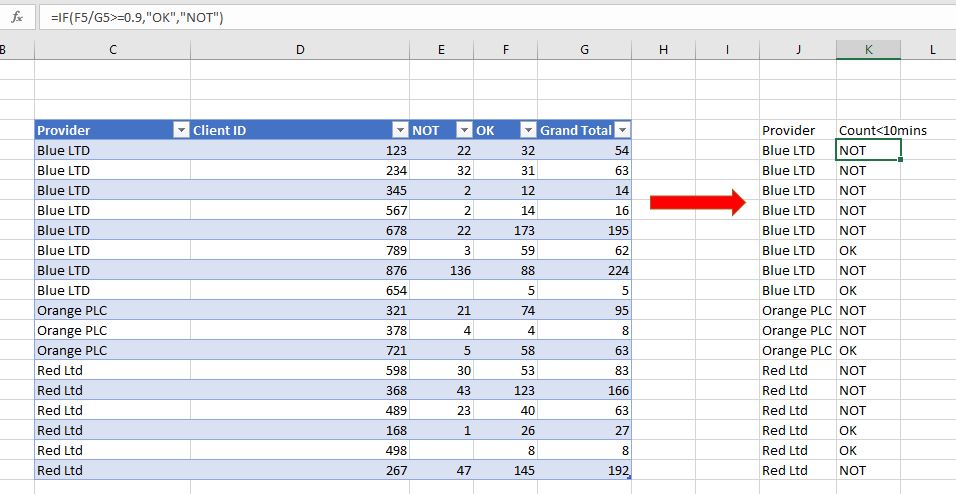Select OK value cell 123
The image size is (956, 494).
click(505, 390)
